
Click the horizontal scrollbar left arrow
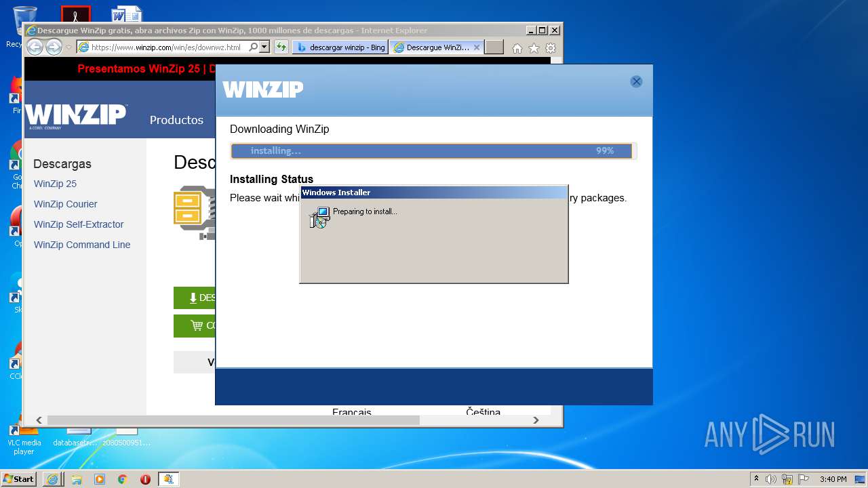pyautogui.click(x=39, y=420)
